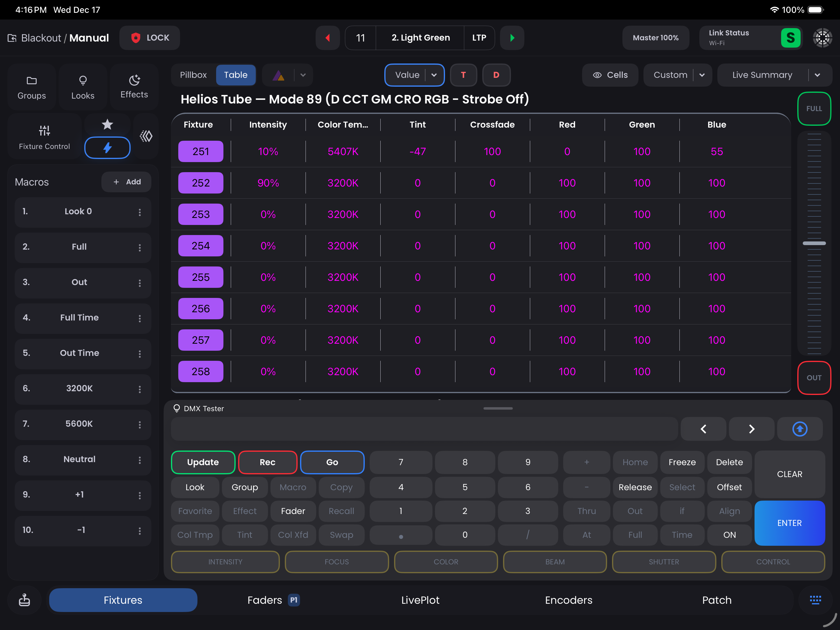The height and width of the screenshot is (630, 840).
Task: Click the intensity fader slider handle
Action: pos(814,243)
